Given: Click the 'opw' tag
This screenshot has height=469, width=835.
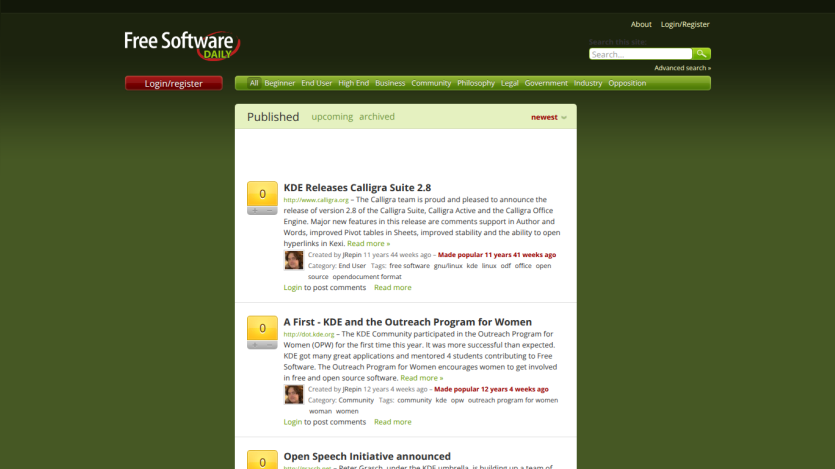Looking at the screenshot, I should coord(457,400).
